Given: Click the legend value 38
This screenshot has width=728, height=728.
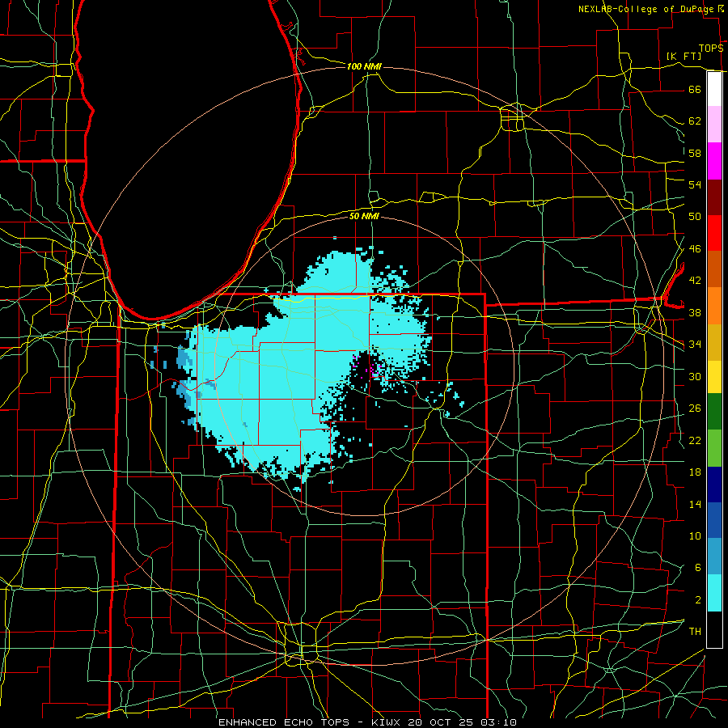Looking at the screenshot, I should pyautogui.click(x=695, y=312).
